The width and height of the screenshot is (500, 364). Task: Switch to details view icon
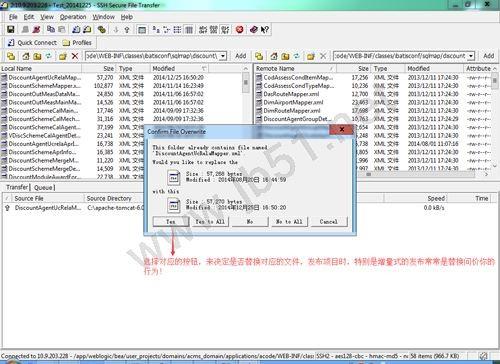click(189, 29)
